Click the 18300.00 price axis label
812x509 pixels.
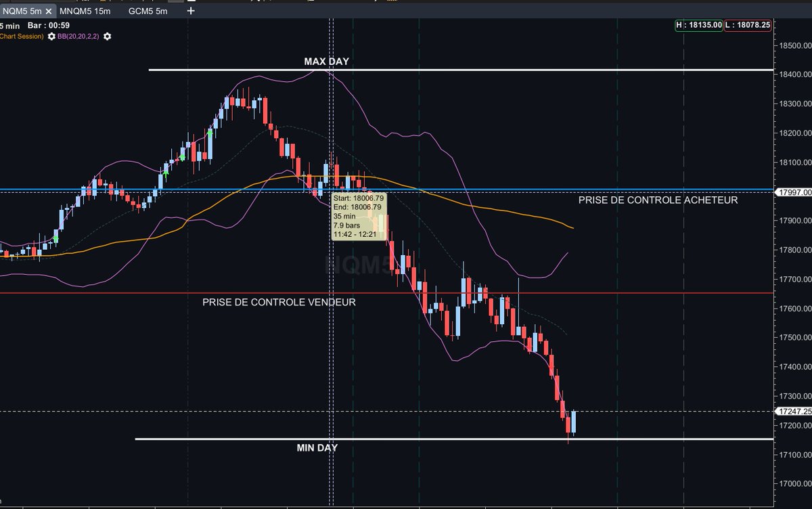(796, 104)
